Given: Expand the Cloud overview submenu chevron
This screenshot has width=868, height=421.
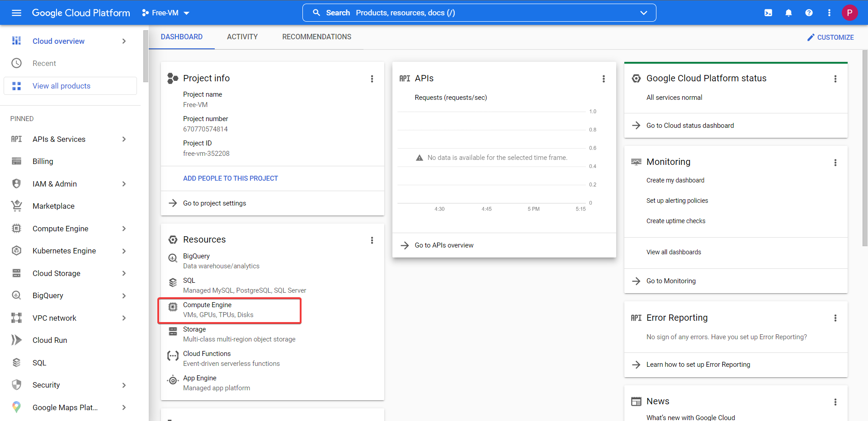Looking at the screenshot, I should tap(124, 41).
